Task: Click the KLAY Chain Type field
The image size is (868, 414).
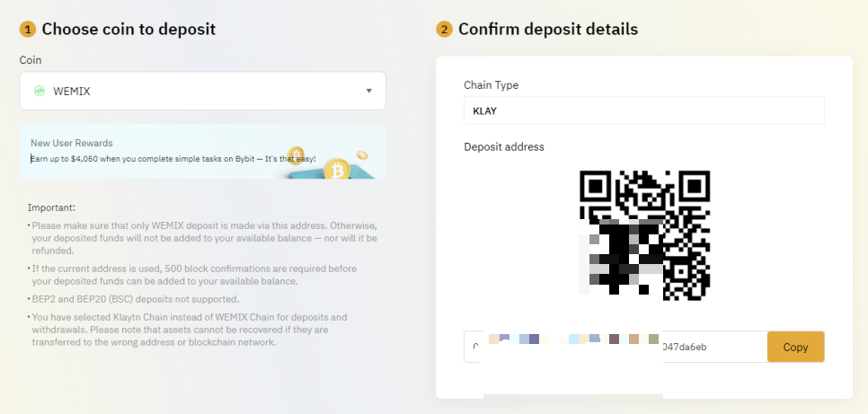Action: pos(643,110)
